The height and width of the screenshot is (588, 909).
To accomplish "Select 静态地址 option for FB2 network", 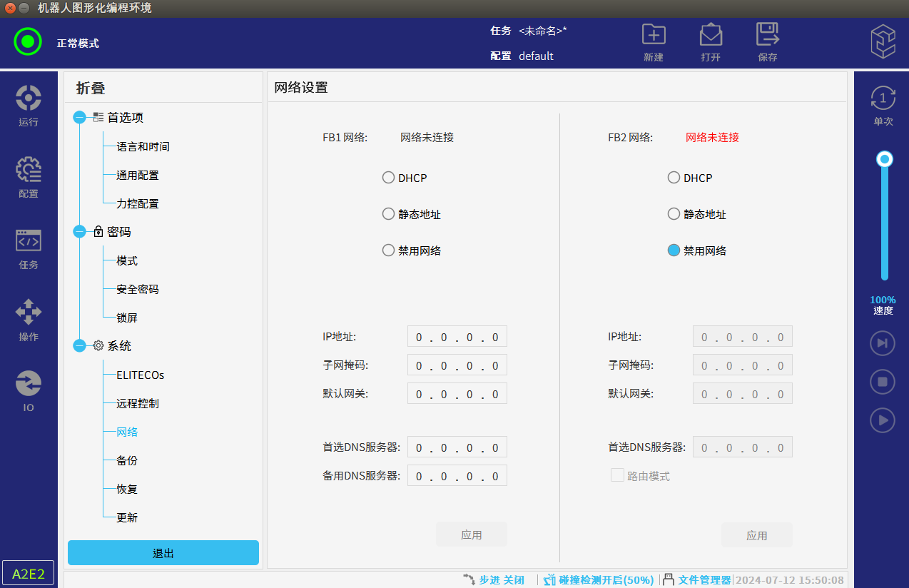I will point(674,214).
